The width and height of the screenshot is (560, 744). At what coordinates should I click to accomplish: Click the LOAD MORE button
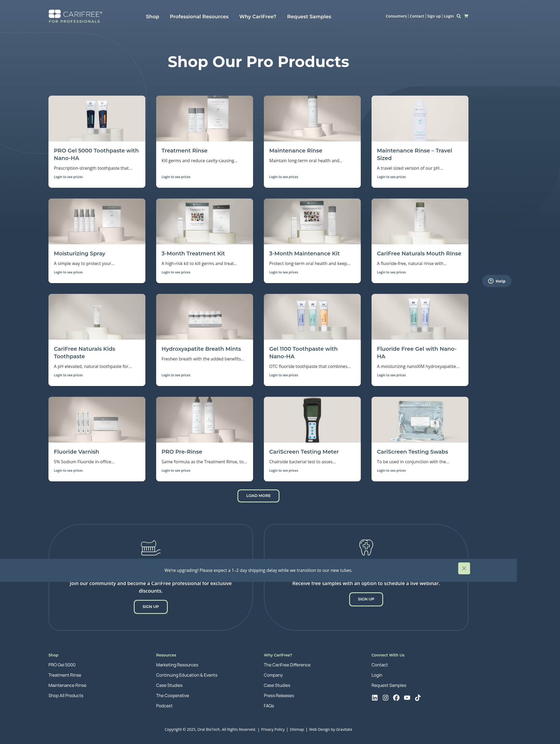[258, 496]
